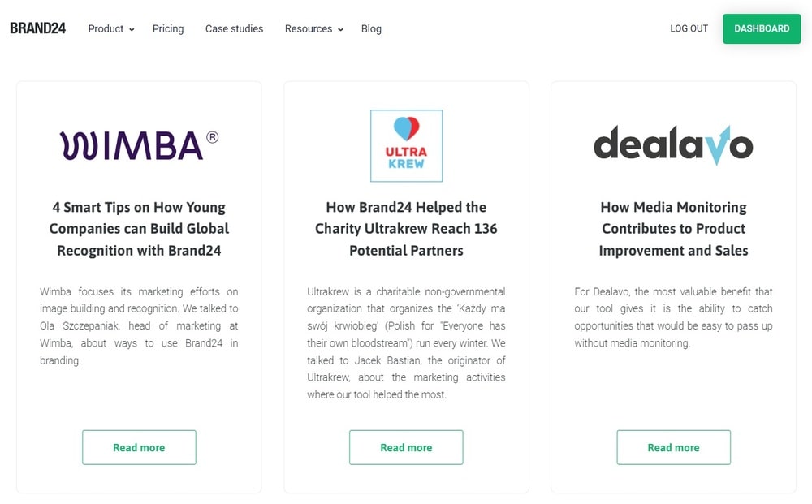Click the LOG OUT link
The image size is (812, 504).
(689, 28)
